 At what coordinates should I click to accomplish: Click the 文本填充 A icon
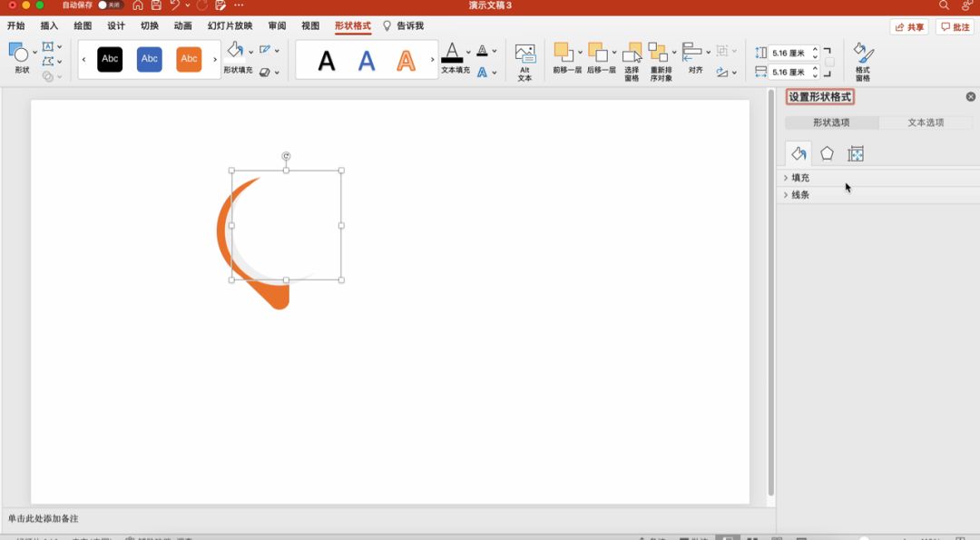point(452,53)
